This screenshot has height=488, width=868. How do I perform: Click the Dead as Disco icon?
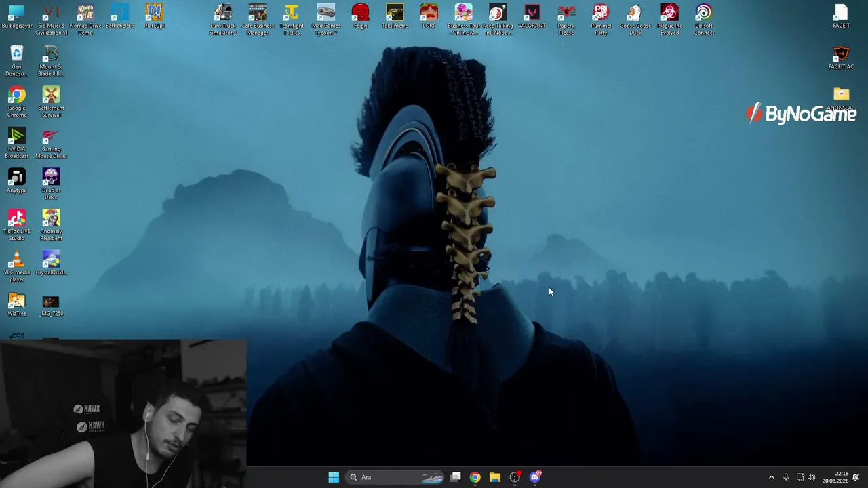click(51, 184)
